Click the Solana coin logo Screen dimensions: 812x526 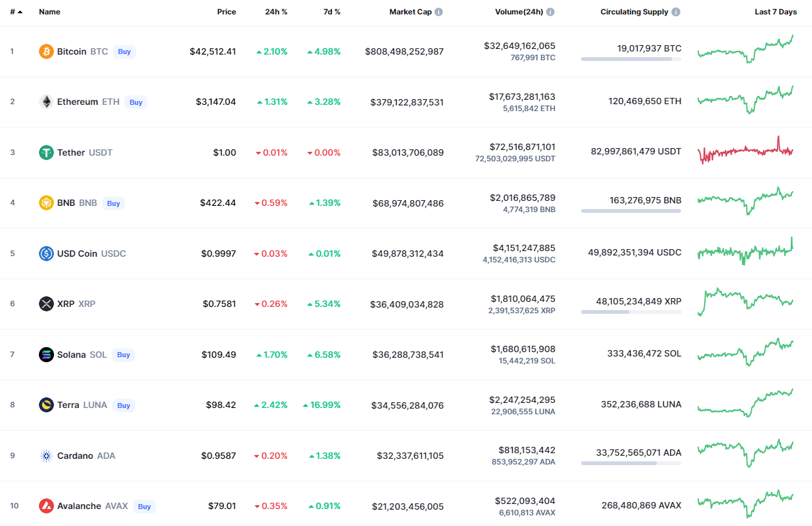tap(46, 355)
